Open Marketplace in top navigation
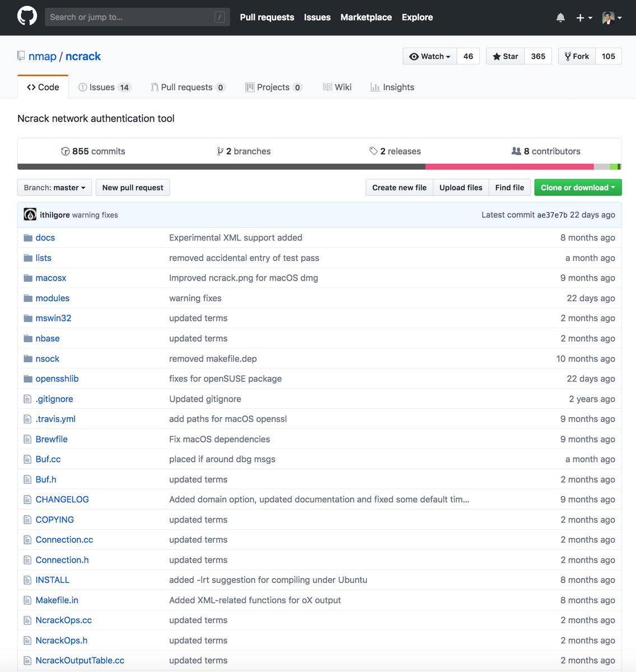 pos(366,17)
